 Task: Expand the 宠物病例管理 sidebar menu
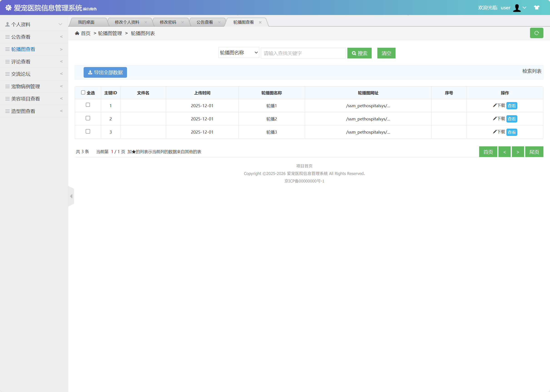[34, 86]
